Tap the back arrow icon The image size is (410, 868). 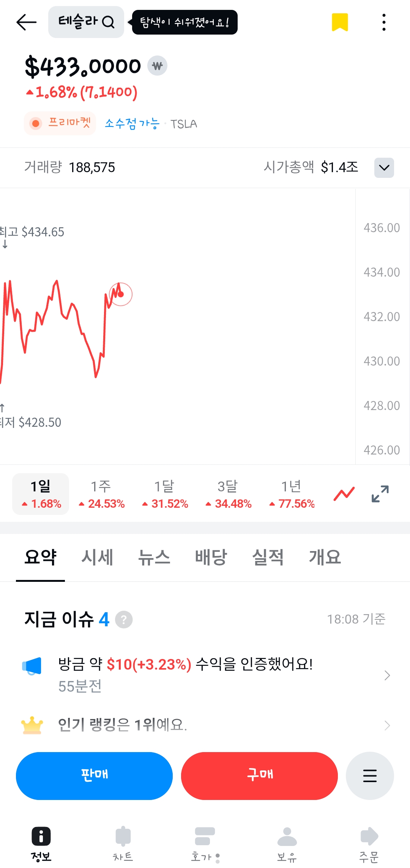point(26,22)
